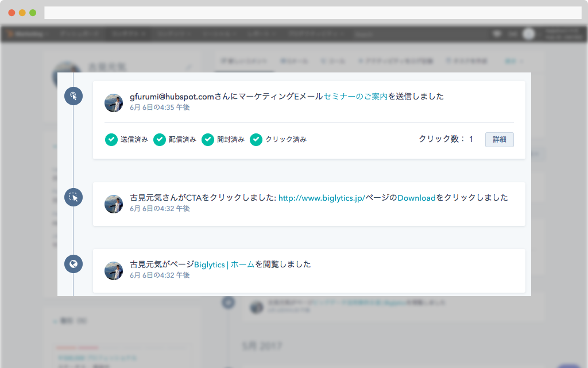Screen dimensions: 588x368
Task: Click 6月 6日の4:32 午後 under the page view
Action: 160,275
